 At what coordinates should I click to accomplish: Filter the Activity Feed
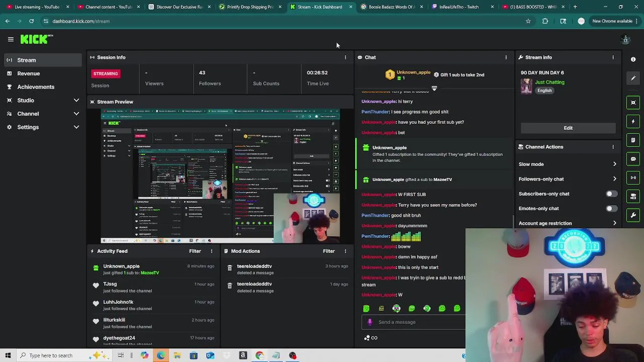point(195,251)
